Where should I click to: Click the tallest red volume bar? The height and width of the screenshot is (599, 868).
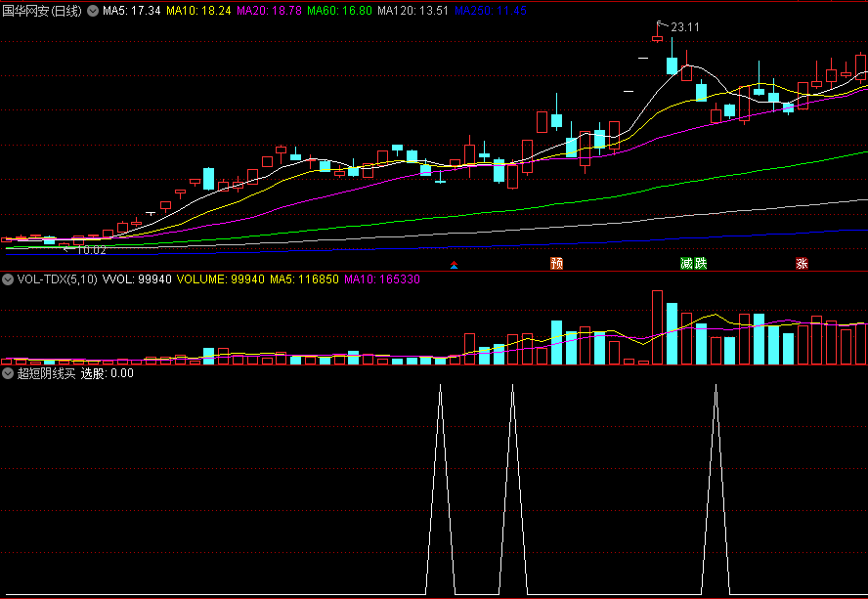tap(657, 327)
